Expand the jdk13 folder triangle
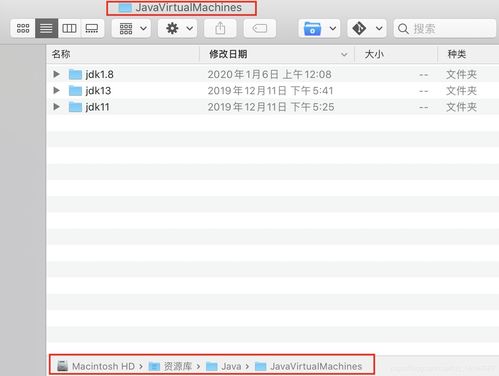The height and width of the screenshot is (376, 499). click(56, 90)
